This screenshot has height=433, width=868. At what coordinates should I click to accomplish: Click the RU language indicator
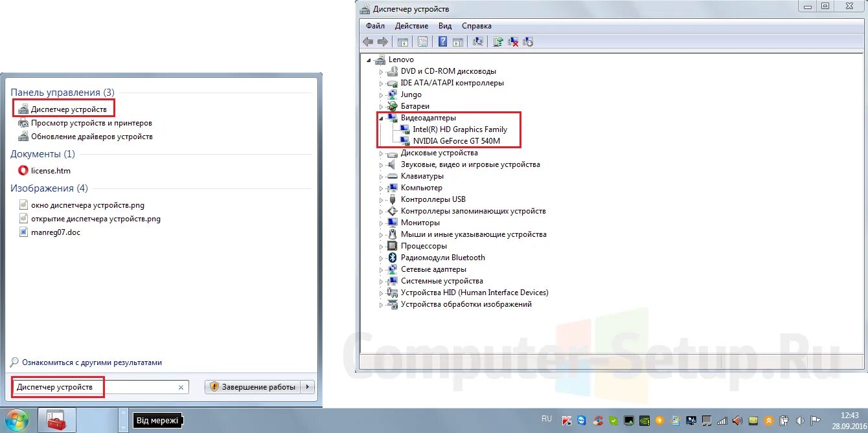(547, 419)
